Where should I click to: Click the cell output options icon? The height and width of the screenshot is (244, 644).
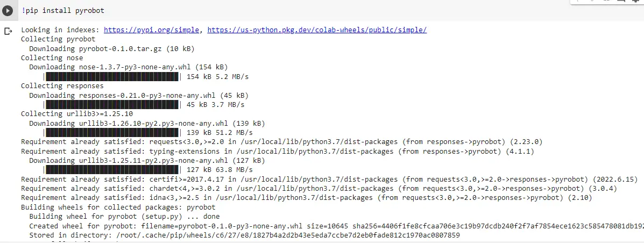coord(8,31)
